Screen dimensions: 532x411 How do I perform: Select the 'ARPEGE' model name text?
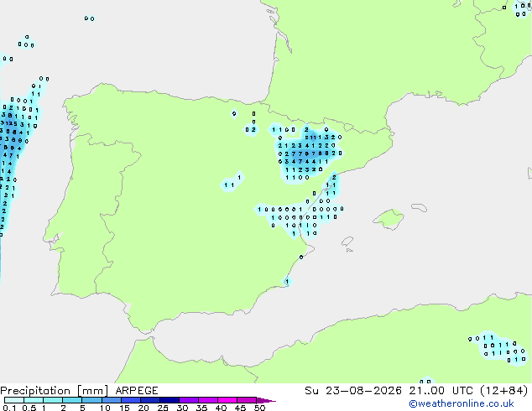pos(137,391)
